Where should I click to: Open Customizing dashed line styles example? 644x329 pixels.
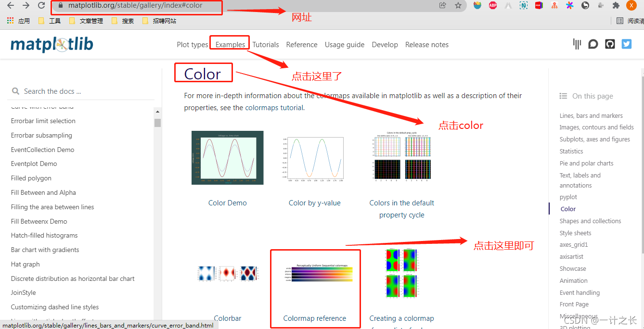click(x=55, y=307)
